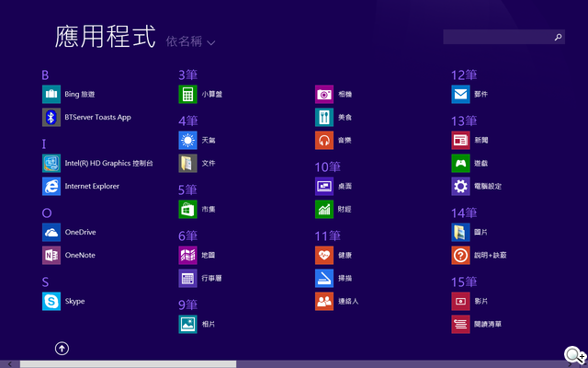The image size is (588, 368).
Task: Click the magnifier search button
Action: [x=558, y=37]
